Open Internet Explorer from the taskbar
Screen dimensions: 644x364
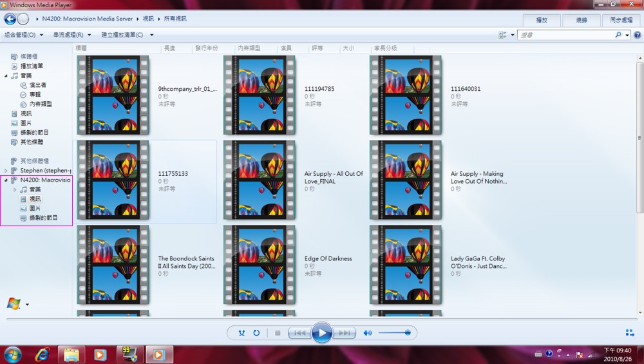pos(42,354)
